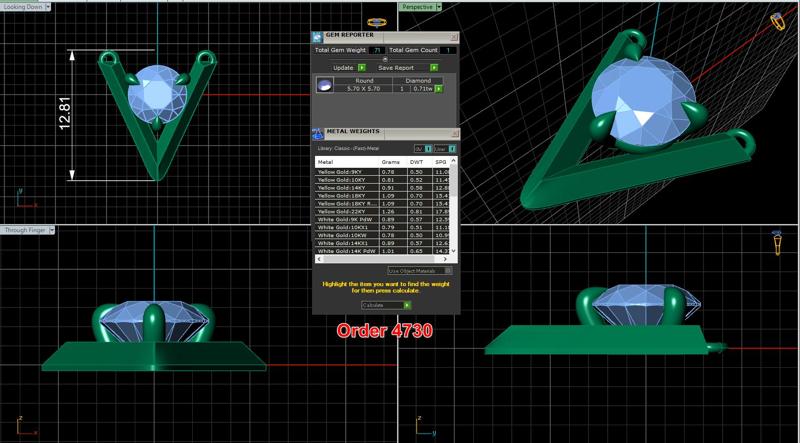Click the ring icon in the Looking Down viewport
This screenshot has height=443, width=800.
pos(377,22)
